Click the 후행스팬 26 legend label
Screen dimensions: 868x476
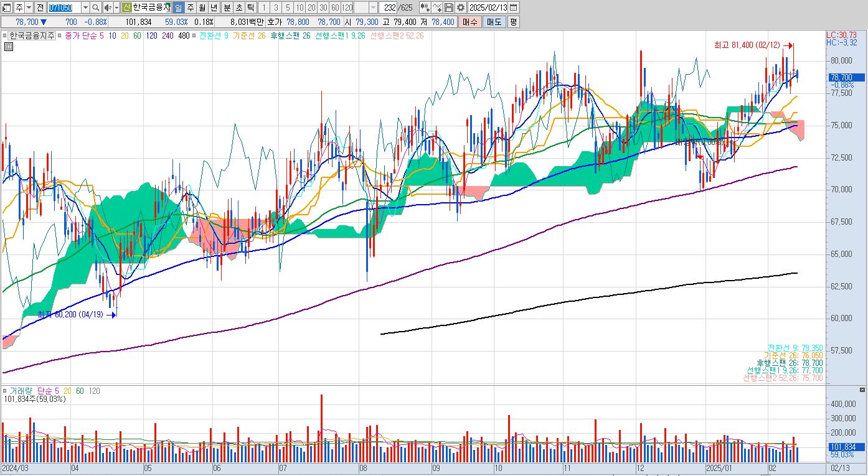pyautogui.click(x=290, y=35)
